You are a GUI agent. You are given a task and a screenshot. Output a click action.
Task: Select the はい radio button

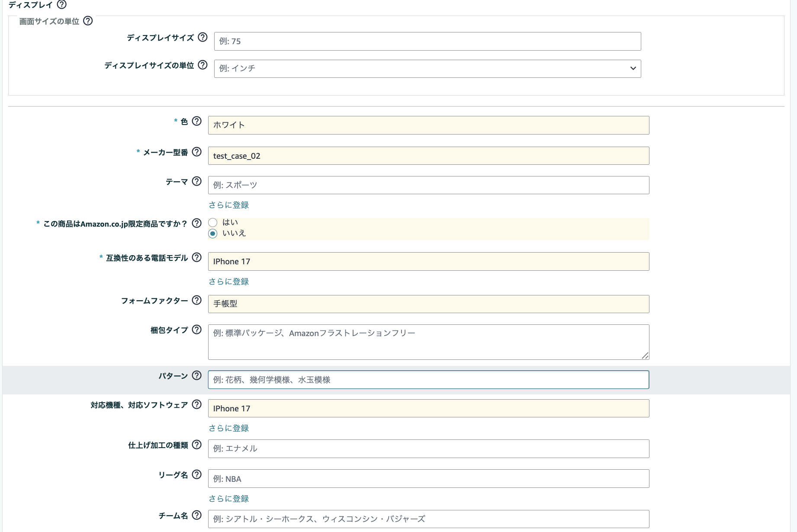(x=213, y=223)
